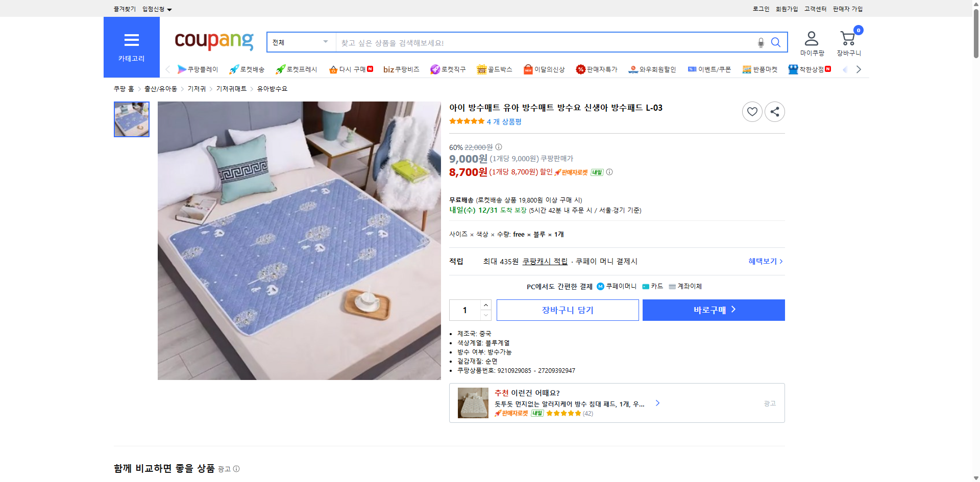This screenshot has width=980, height=482.
Task: Click the 쿠팡플레이 icon in navigation
Action: [182, 69]
